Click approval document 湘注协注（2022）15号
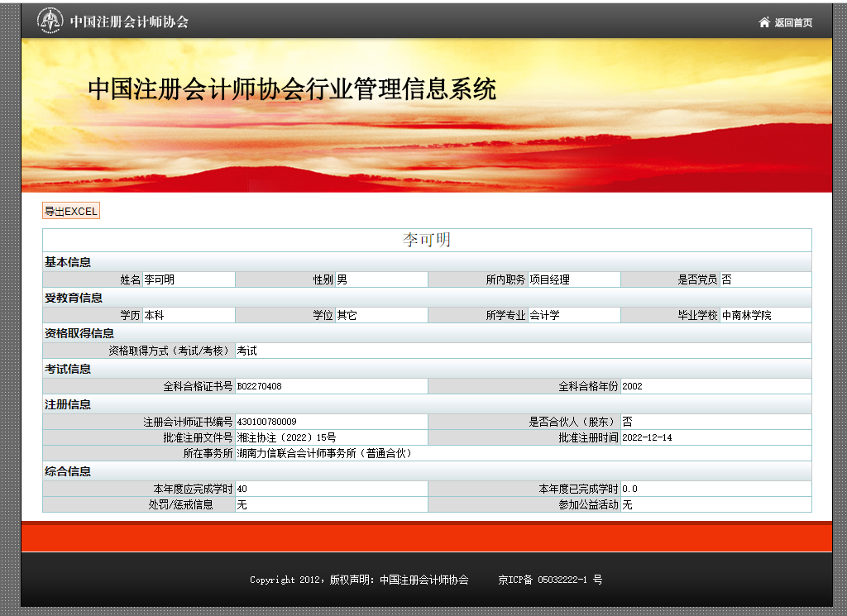The width and height of the screenshot is (847, 616). [x=286, y=438]
